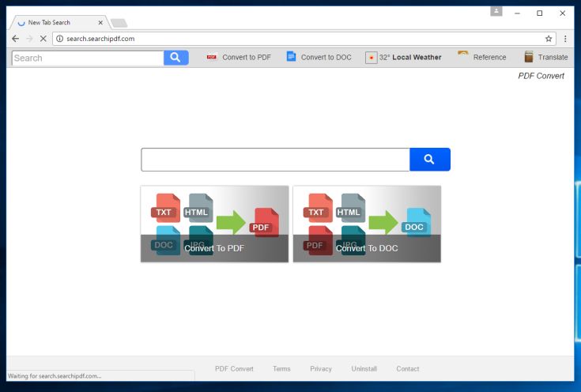Open the Reference toolbar link
The height and width of the screenshot is (392, 581).
tap(489, 58)
